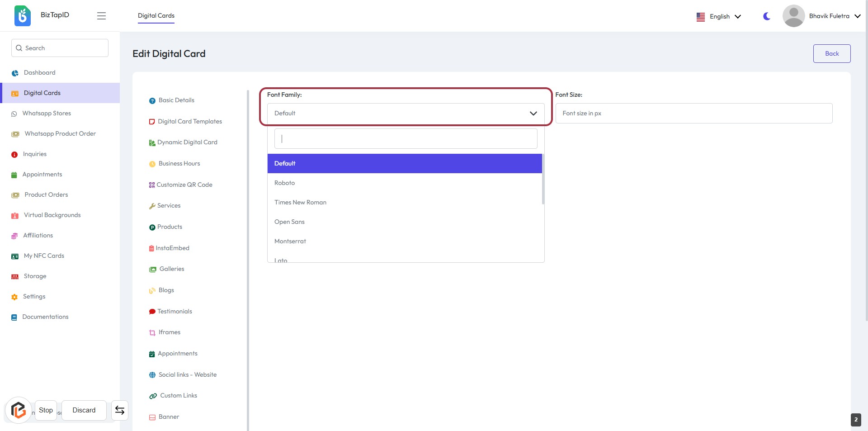Open the Customize QR Code section

pos(184,185)
